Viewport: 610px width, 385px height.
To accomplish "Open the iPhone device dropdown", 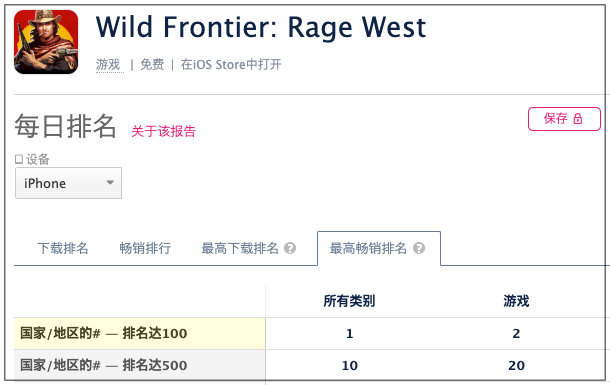I will pos(68,183).
